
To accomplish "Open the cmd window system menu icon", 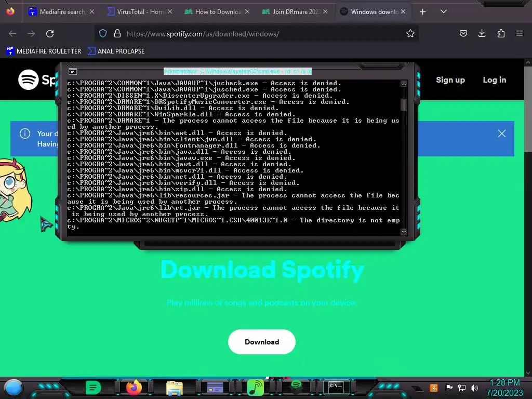I will tap(73, 72).
